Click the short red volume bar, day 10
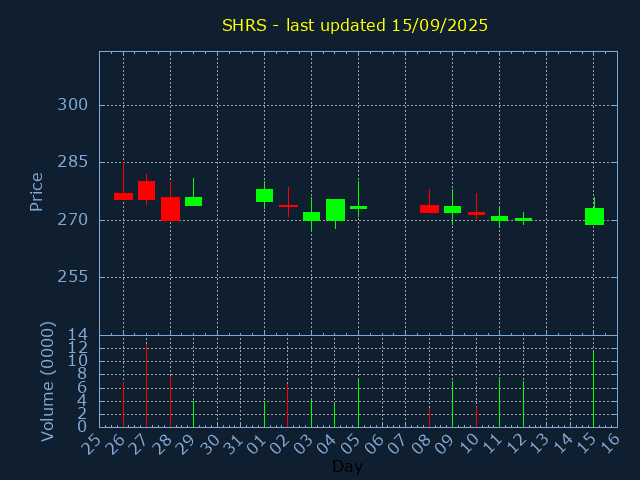Viewport: 640px width, 480px height. tap(476, 417)
